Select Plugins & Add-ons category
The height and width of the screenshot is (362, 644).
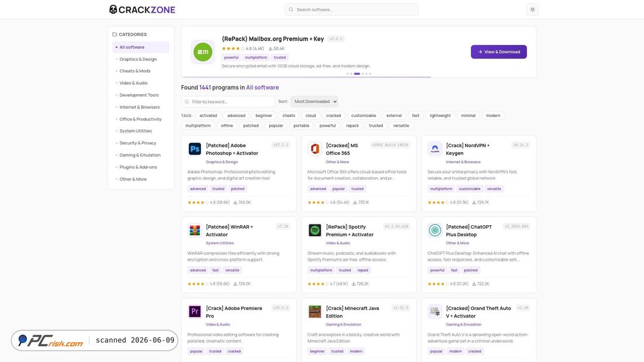tap(141, 167)
